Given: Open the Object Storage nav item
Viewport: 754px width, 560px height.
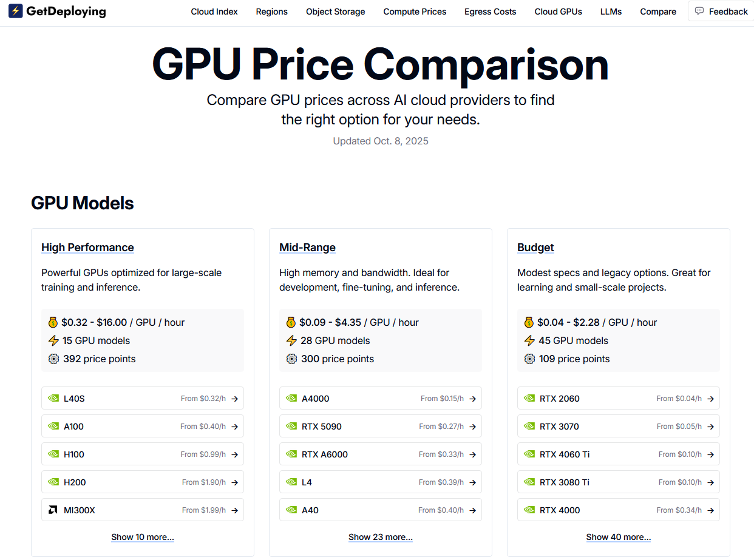Looking at the screenshot, I should click(336, 12).
